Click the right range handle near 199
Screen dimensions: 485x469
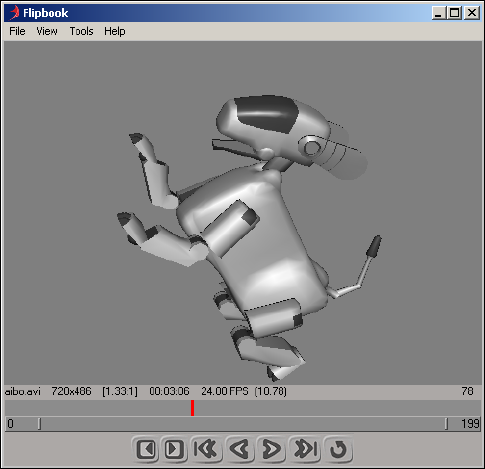(446, 424)
